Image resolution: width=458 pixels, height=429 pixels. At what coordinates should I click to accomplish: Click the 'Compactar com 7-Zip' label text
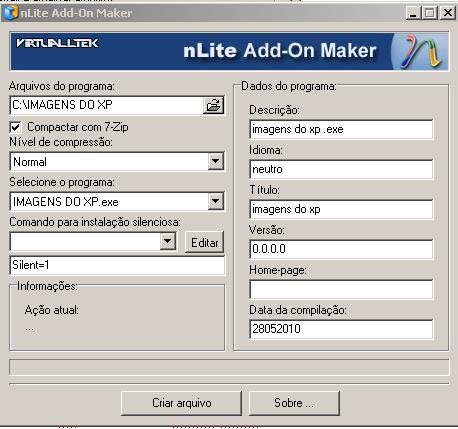78,127
